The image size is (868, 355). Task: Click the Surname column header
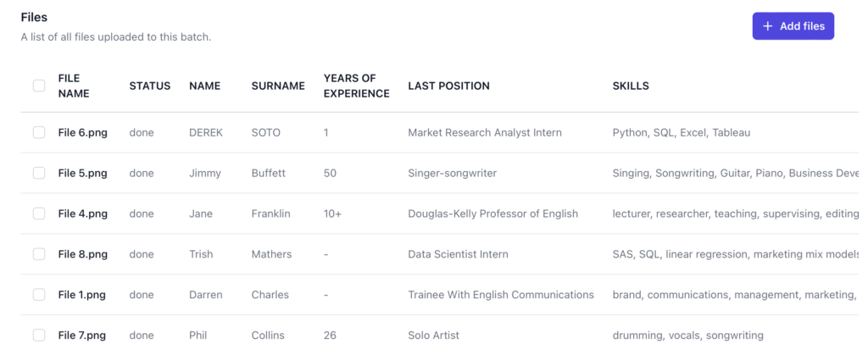tap(278, 86)
